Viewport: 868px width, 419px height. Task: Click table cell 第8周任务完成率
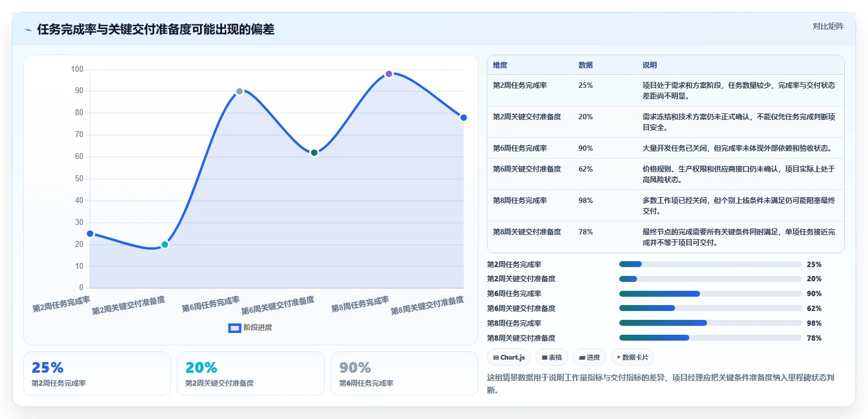coord(520,201)
